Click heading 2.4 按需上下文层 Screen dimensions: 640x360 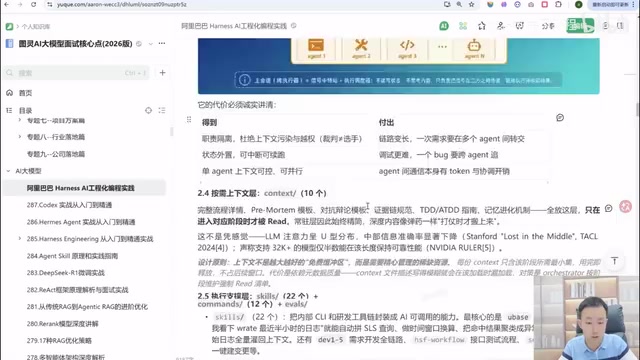[262, 193]
